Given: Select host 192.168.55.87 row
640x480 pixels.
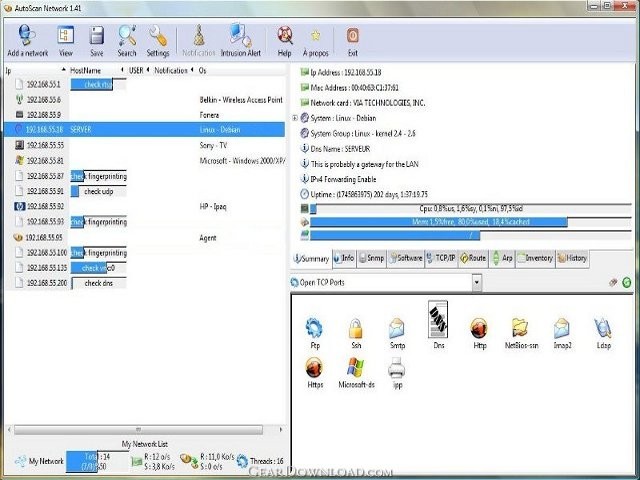Looking at the screenshot, I should pos(145,176).
